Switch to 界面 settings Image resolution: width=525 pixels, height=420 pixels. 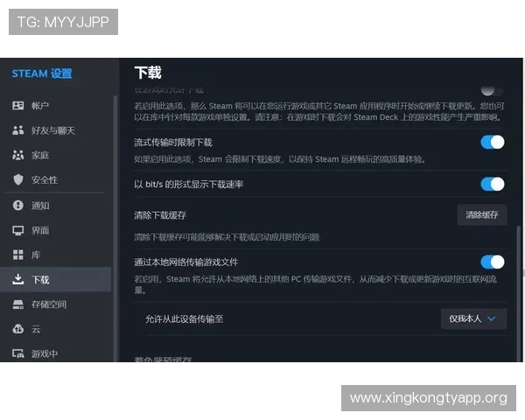(x=56, y=230)
